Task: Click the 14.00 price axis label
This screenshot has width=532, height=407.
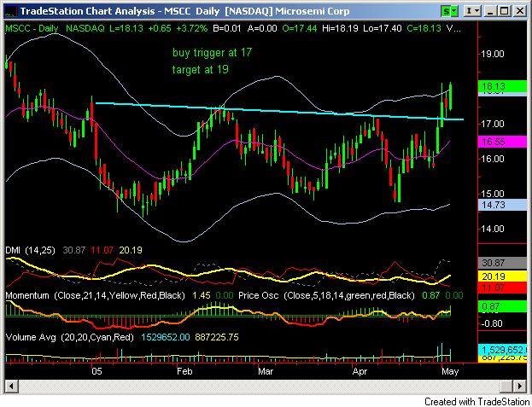Action: pyautogui.click(x=493, y=229)
